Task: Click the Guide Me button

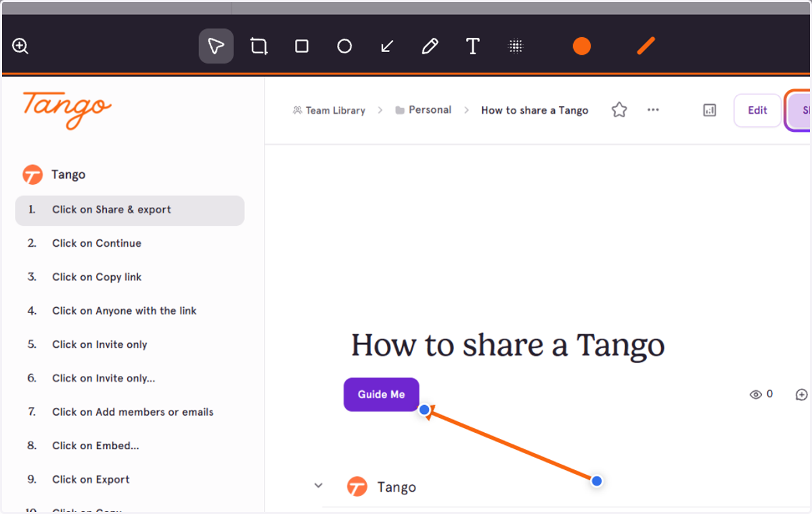Action: [382, 394]
